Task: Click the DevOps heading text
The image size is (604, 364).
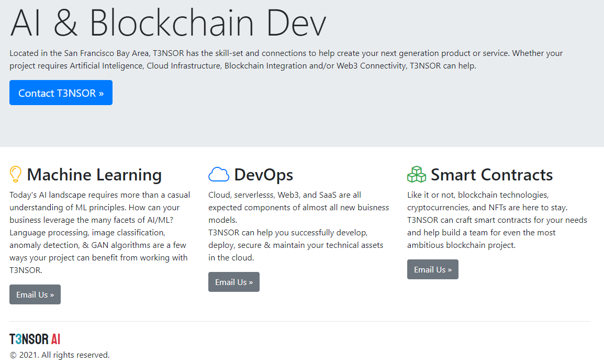Action: pos(263,175)
